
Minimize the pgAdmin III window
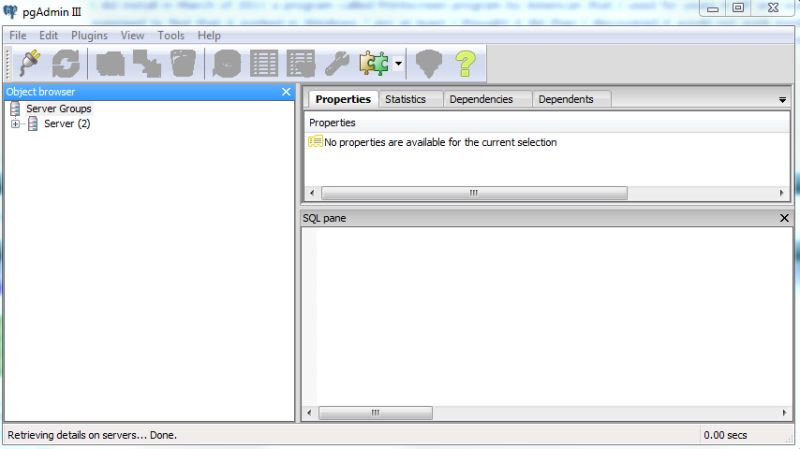[x=713, y=8]
